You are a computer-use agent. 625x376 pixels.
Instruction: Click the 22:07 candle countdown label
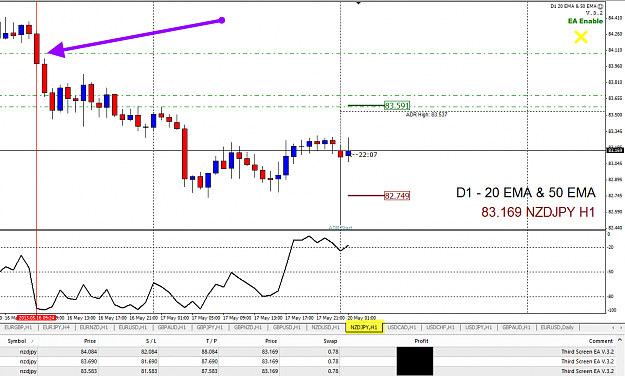pos(368,155)
